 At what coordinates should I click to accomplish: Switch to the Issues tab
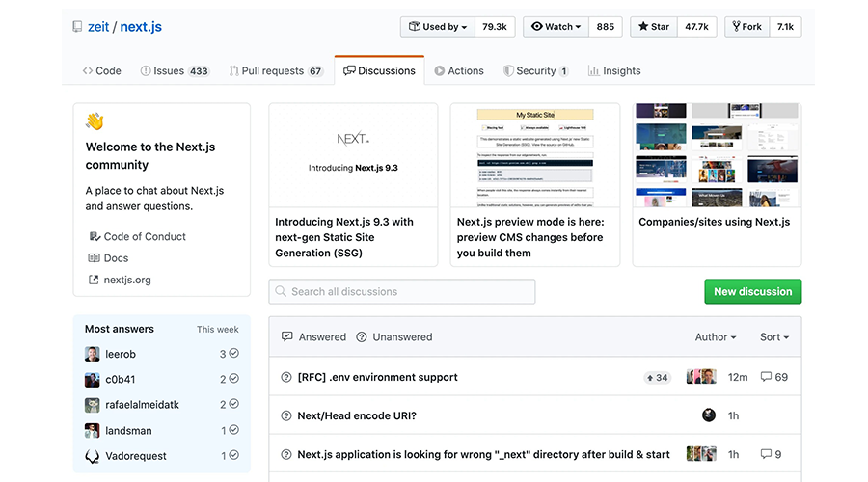[x=175, y=70]
